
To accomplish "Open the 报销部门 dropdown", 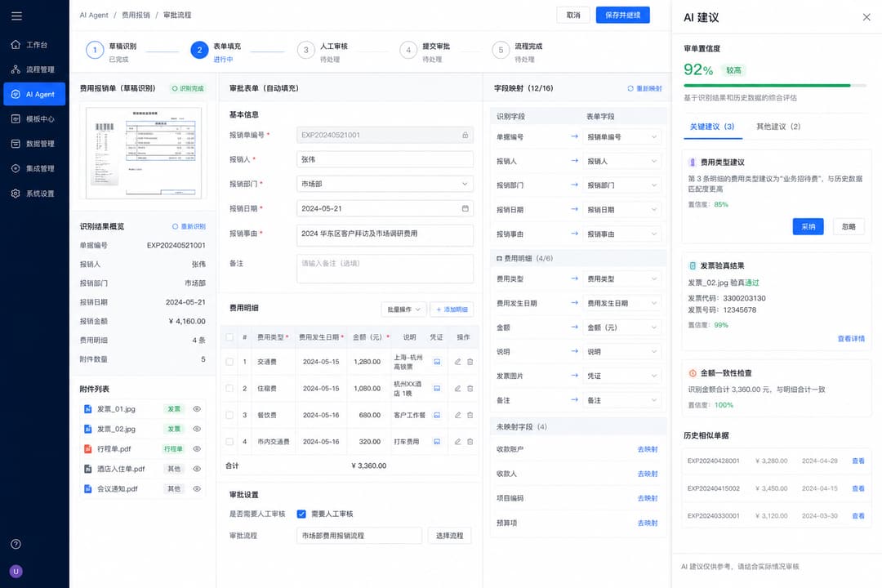I will [x=385, y=184].
